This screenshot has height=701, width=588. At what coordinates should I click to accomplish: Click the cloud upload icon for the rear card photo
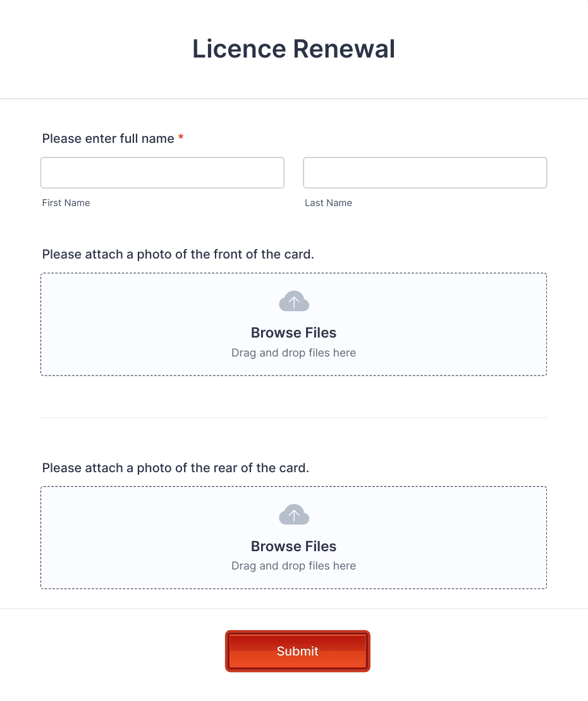[x=293, y=514]
